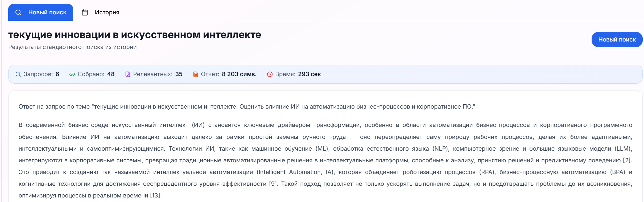
Task: Open citation reference [13] at paragraph end
Action: [x=156, y=196]
